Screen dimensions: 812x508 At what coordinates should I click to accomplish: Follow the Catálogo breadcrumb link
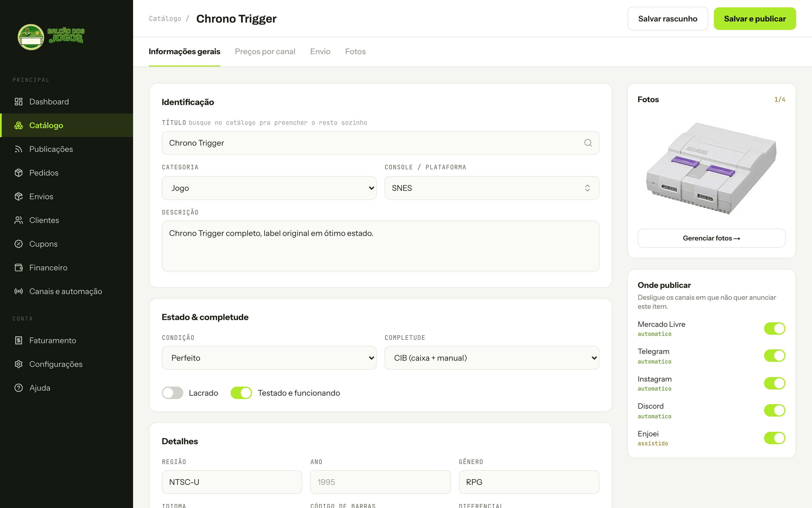point(165,19)
